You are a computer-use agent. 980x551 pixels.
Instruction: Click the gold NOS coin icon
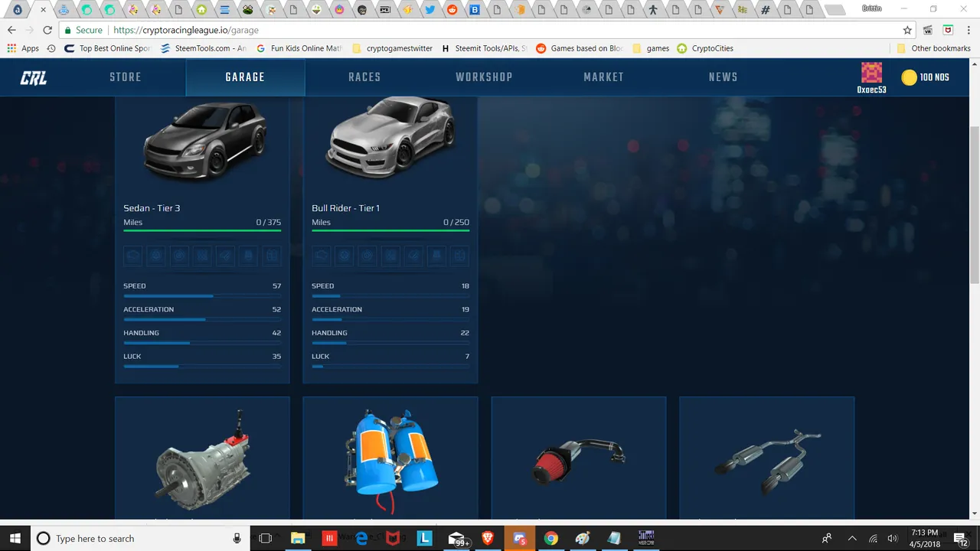coord(909,77)
